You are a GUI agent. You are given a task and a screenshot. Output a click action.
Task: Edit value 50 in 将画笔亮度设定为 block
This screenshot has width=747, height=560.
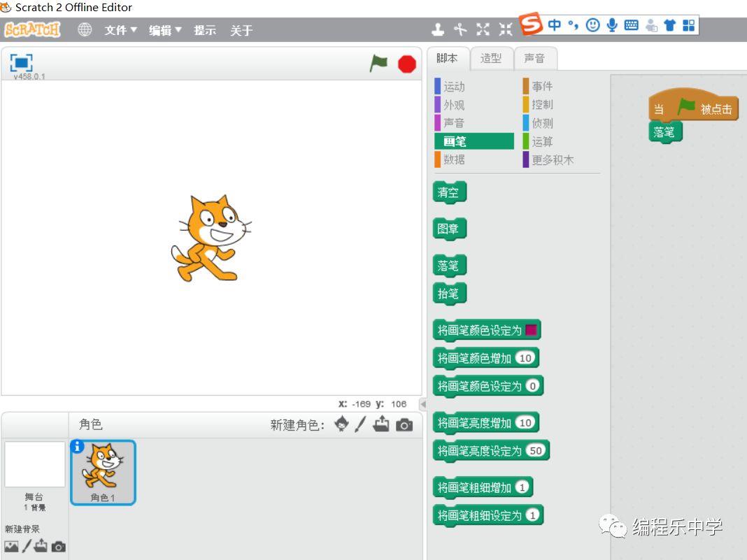coord(536,450)
